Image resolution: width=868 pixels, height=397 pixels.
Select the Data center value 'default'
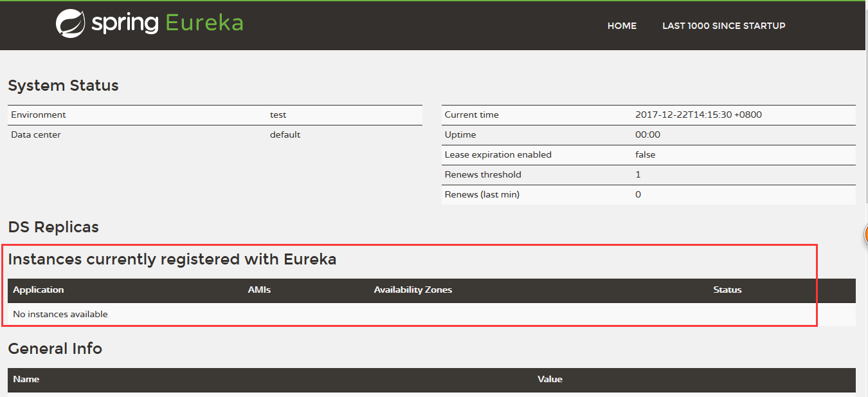tap(285, 135)
